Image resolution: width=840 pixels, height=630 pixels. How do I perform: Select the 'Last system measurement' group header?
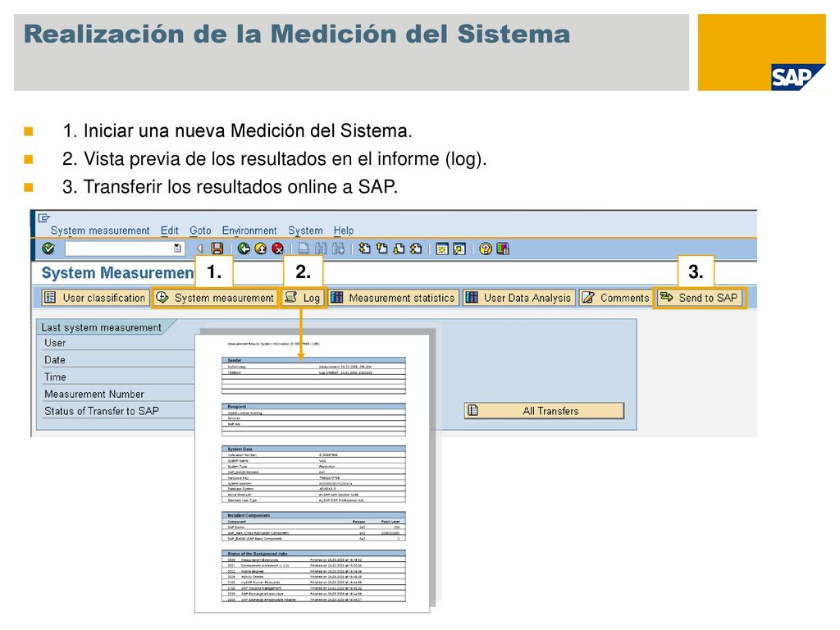(102, 327)
